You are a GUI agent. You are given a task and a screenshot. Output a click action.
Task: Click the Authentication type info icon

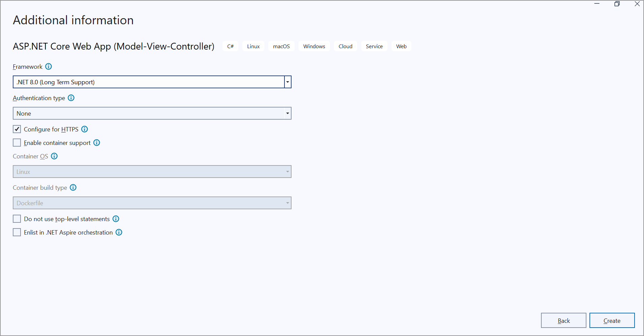click(71, 98)
